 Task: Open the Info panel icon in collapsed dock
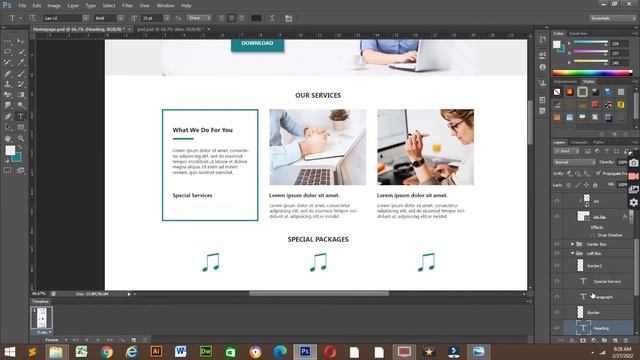[x=542, y=67]
